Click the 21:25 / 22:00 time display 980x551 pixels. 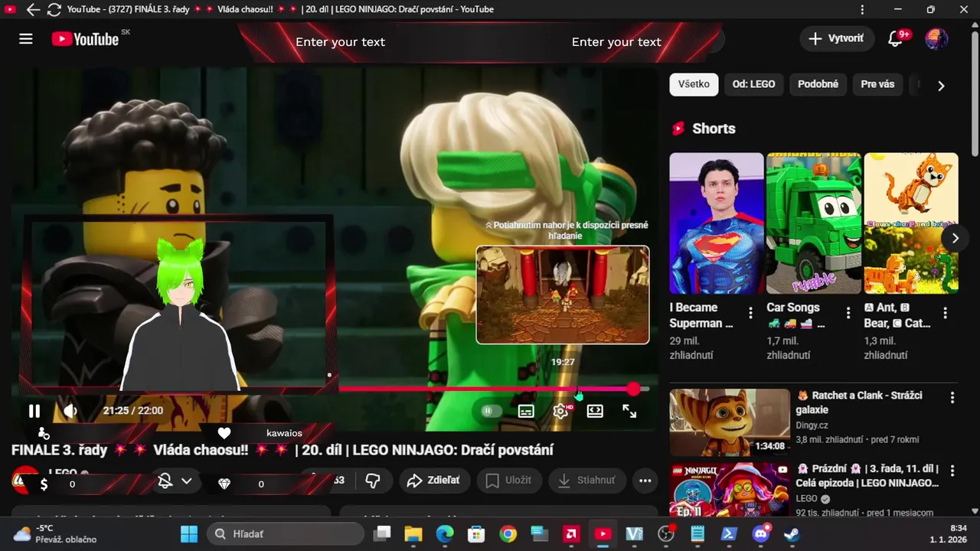click(x=133, y=411)
